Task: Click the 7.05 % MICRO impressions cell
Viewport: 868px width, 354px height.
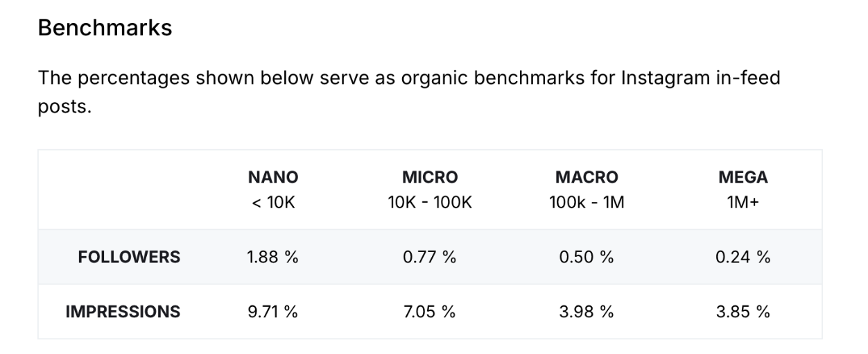Action: pyautogui.click(x=430, y=312)
